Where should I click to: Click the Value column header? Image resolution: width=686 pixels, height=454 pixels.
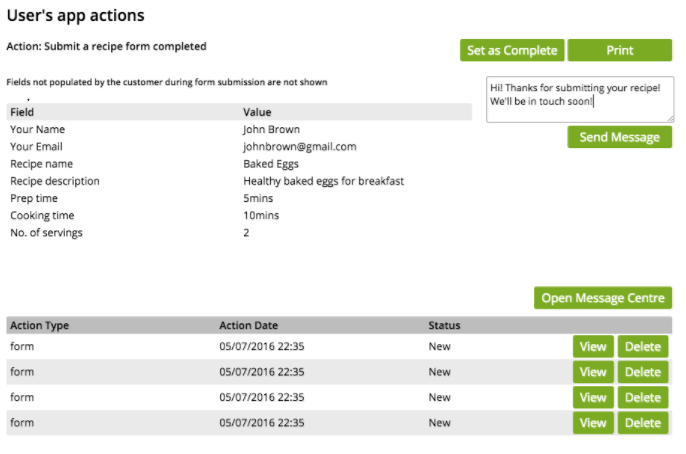pyautogui.click(x=257, y=112)
